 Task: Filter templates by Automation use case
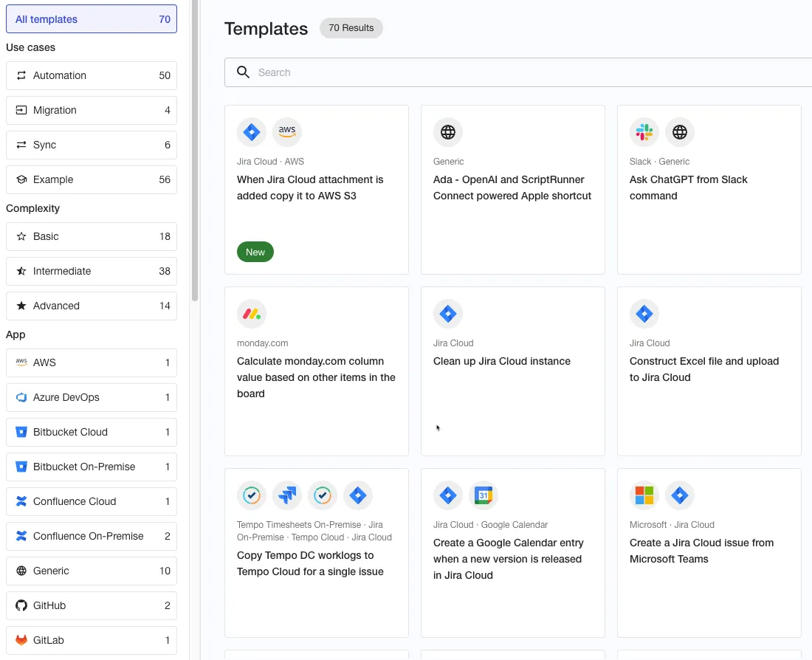click(92, 75)
